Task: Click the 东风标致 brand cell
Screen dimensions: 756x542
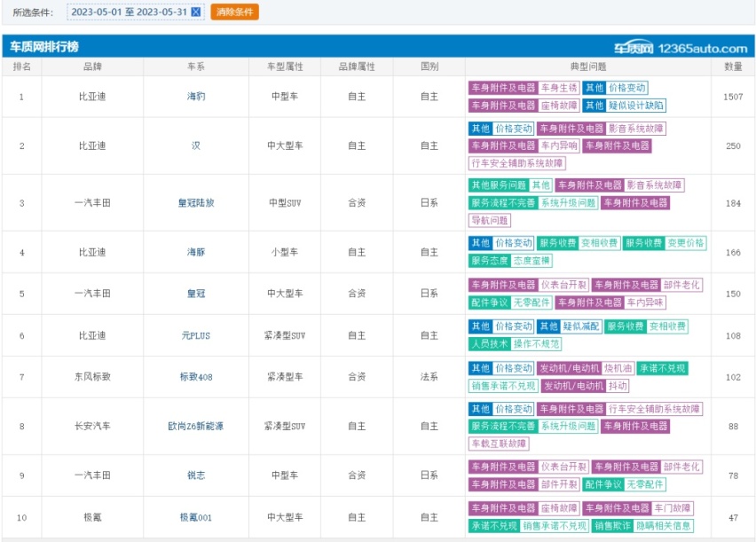Action: point(92,377)
